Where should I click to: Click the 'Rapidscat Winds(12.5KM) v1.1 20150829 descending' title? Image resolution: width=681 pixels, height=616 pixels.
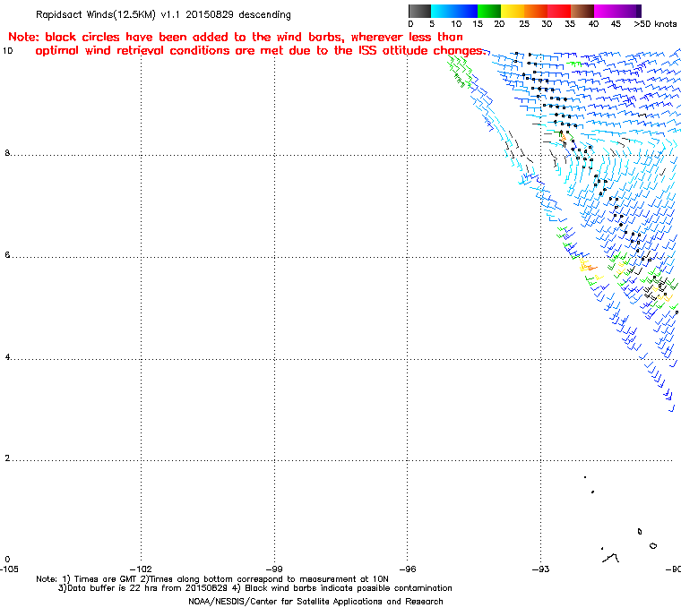(x=163, y=14)
